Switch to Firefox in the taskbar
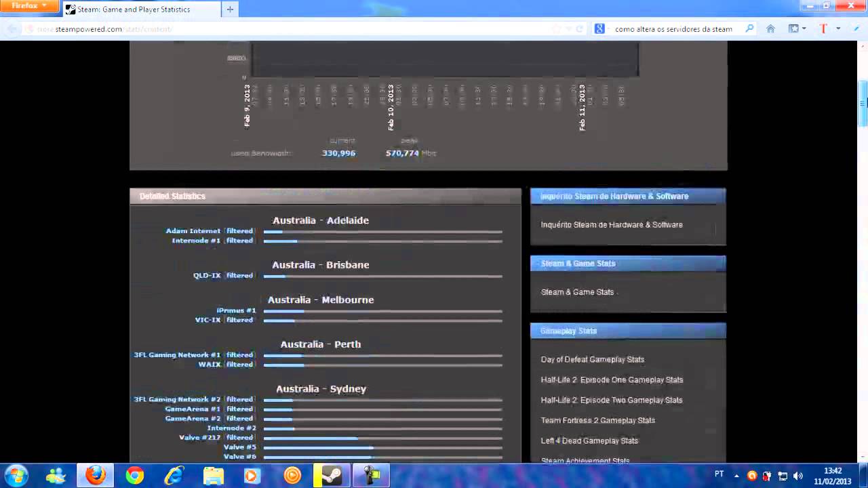The height and width of the screenshot is (488, 868). pos(96,476)
